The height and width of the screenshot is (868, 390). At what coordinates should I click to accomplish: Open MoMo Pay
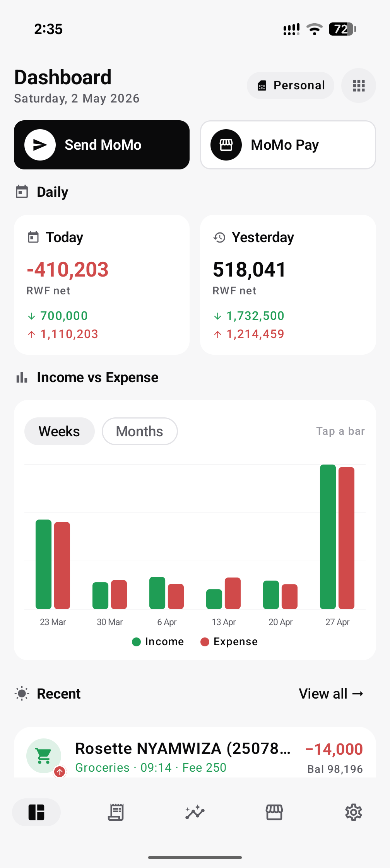tap(288, 145)
